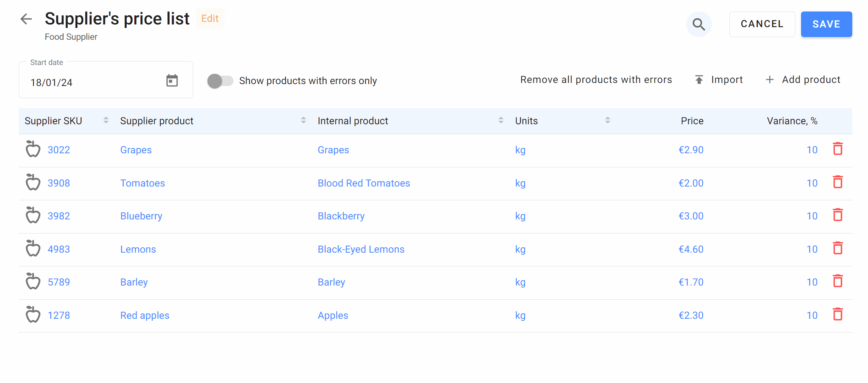Click the back arrow icon
Viewport: 868px width, 383px height.
26,19
